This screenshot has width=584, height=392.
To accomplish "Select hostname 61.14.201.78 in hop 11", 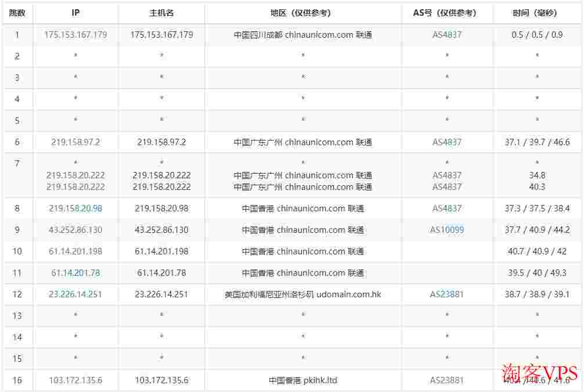I will 161,273.
